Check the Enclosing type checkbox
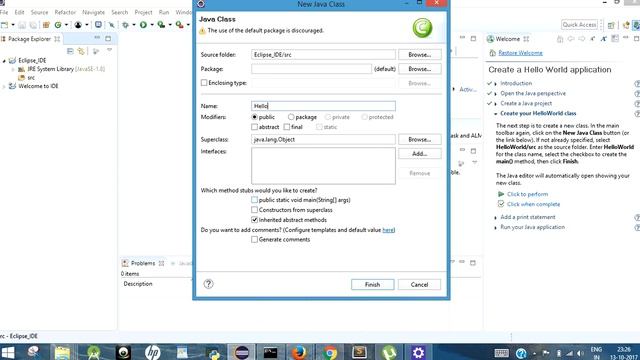The width and height of the screenshot is (640, 360). (x=204, y=82)
